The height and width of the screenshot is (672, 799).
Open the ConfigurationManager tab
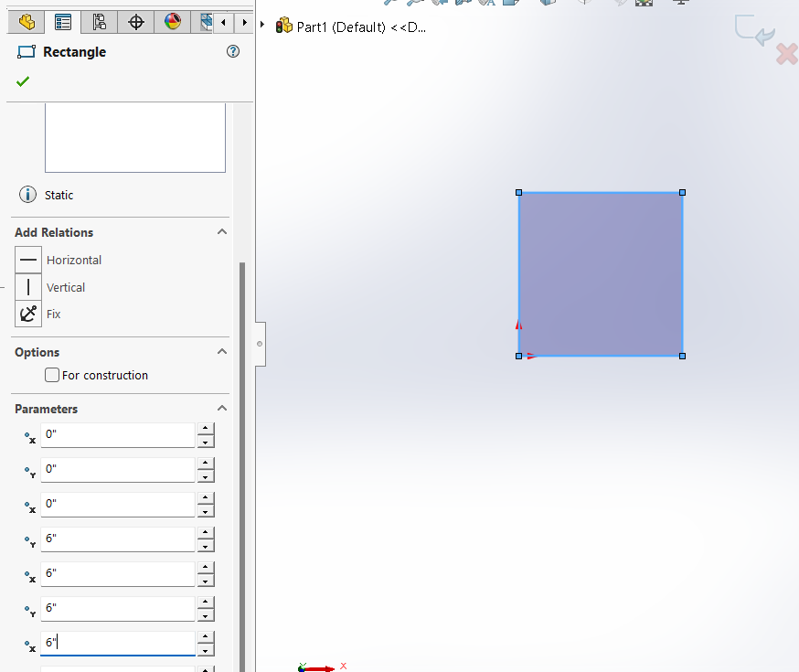coord(99,22)
